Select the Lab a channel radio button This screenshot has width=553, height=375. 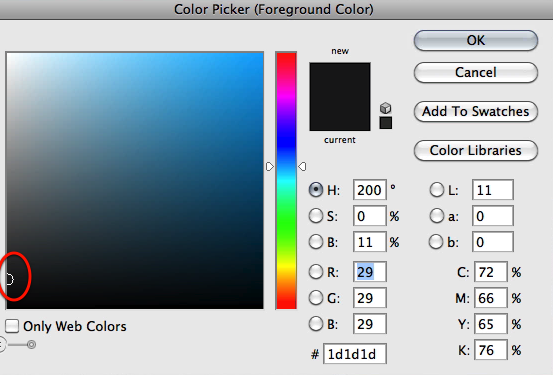(437, 216)
